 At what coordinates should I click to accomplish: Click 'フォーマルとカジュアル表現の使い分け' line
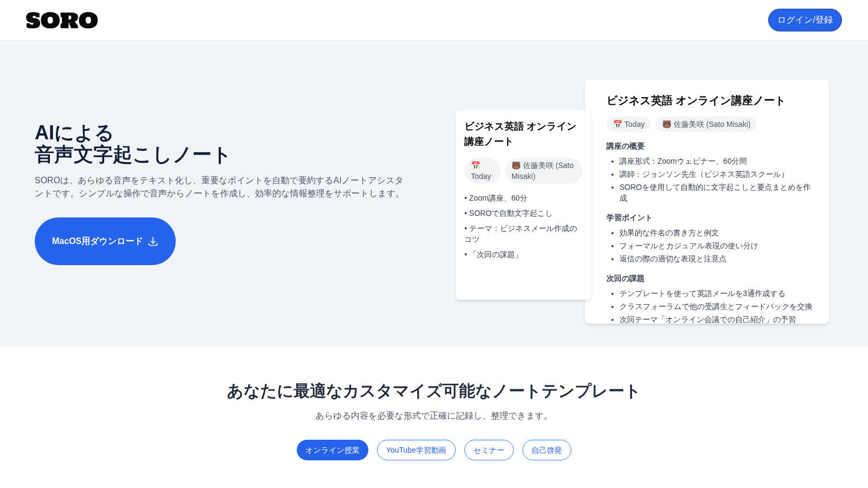(688, 246)
